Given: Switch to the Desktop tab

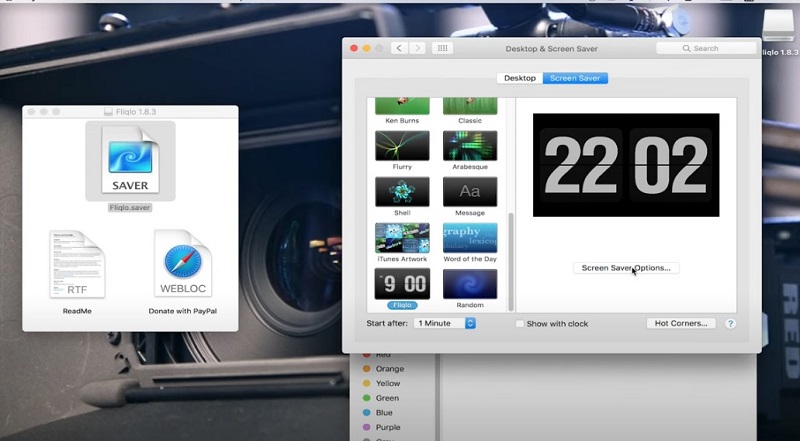Looking at the screenshot, I should pos(519,78).
